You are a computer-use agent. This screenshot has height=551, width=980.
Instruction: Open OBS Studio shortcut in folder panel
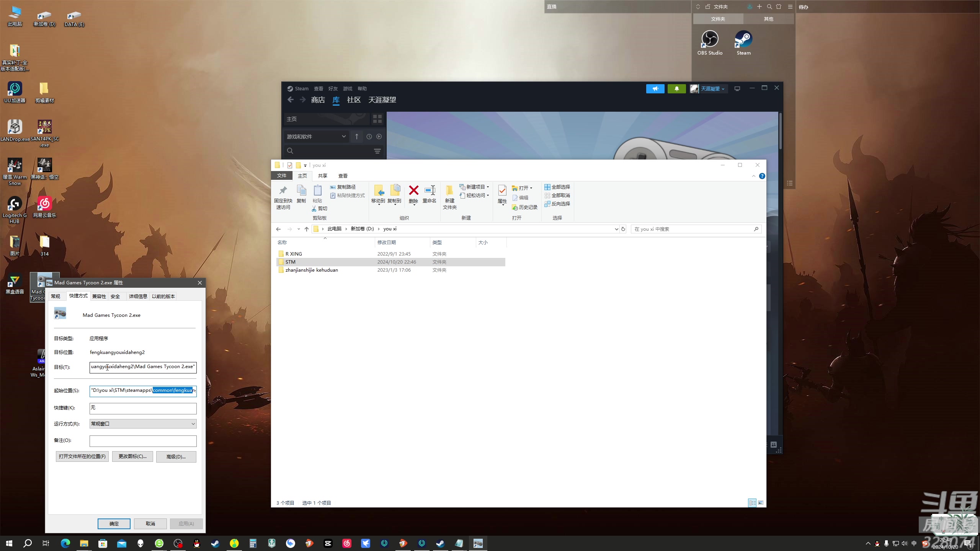pos(710,43)
